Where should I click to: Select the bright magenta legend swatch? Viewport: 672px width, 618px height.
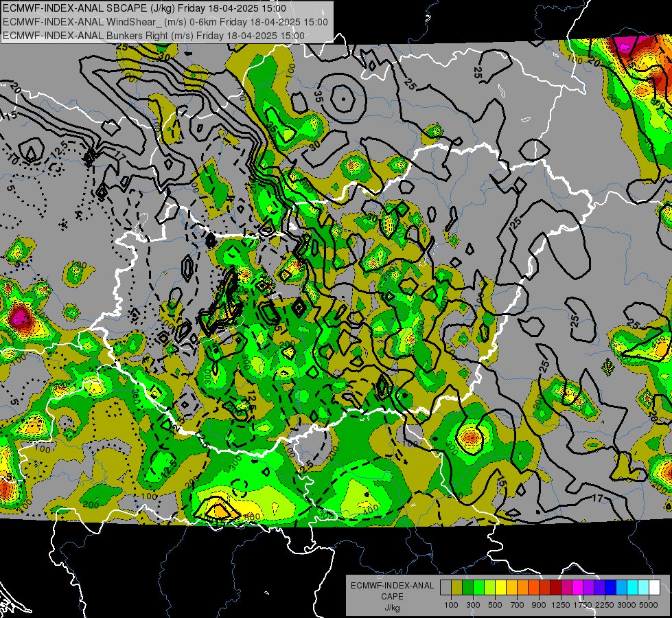pos(577,587)
